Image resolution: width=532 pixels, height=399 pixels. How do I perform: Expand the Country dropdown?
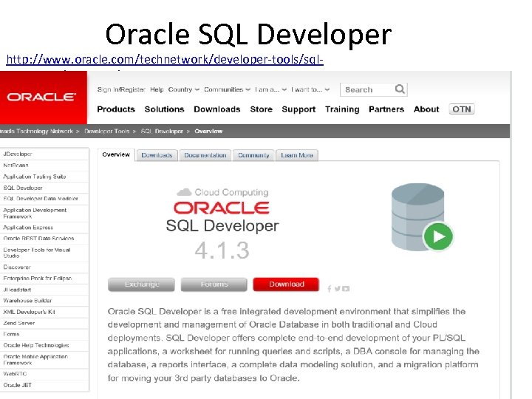[x=183, y=89]
